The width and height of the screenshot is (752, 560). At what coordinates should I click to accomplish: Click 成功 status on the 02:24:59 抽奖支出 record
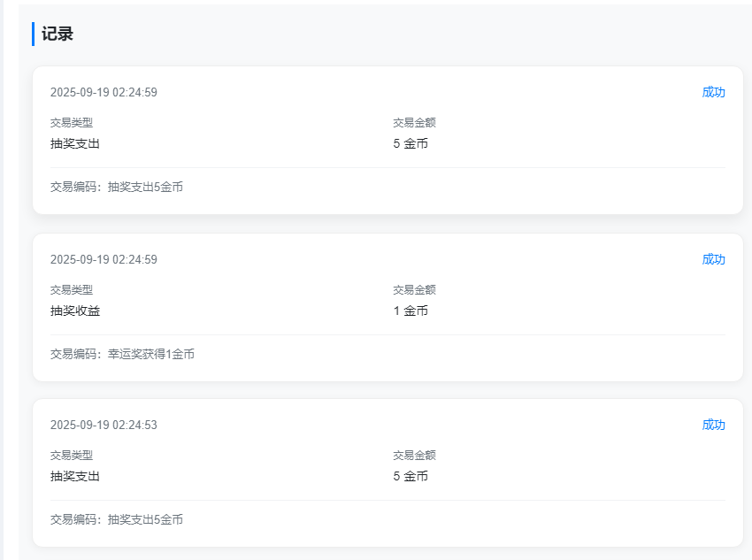pos(713,92)
